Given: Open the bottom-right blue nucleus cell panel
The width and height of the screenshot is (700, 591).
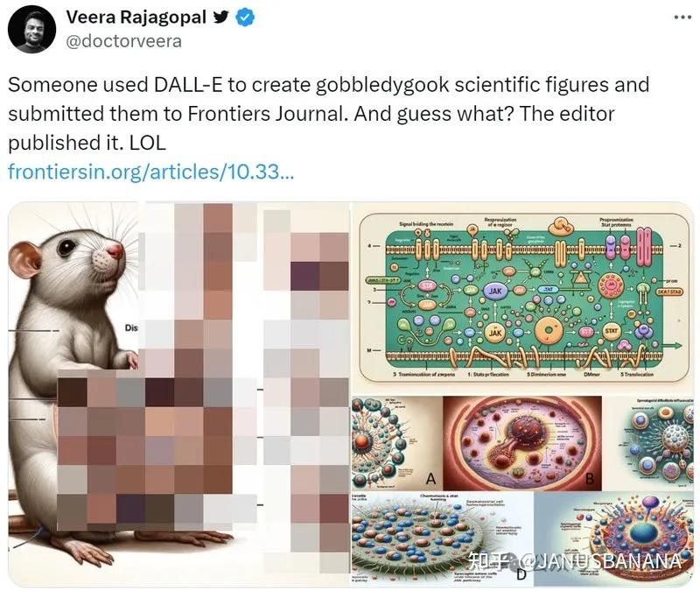Looking at the screenshot, I should coord(614,539).
